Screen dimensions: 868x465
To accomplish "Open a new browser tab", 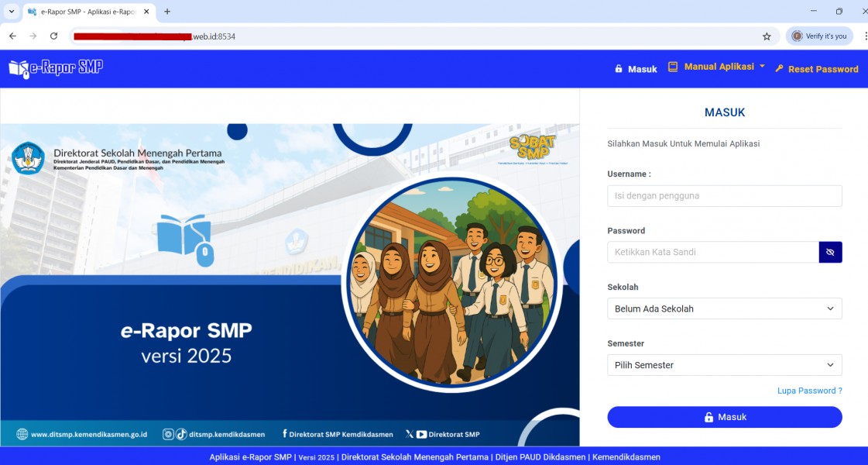I will [167, 11].
